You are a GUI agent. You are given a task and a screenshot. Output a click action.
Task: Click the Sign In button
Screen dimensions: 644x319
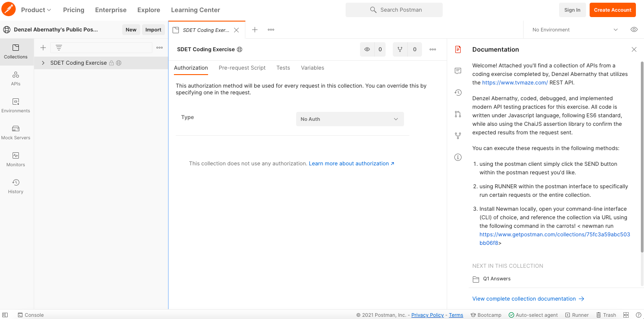click(572, 10)
